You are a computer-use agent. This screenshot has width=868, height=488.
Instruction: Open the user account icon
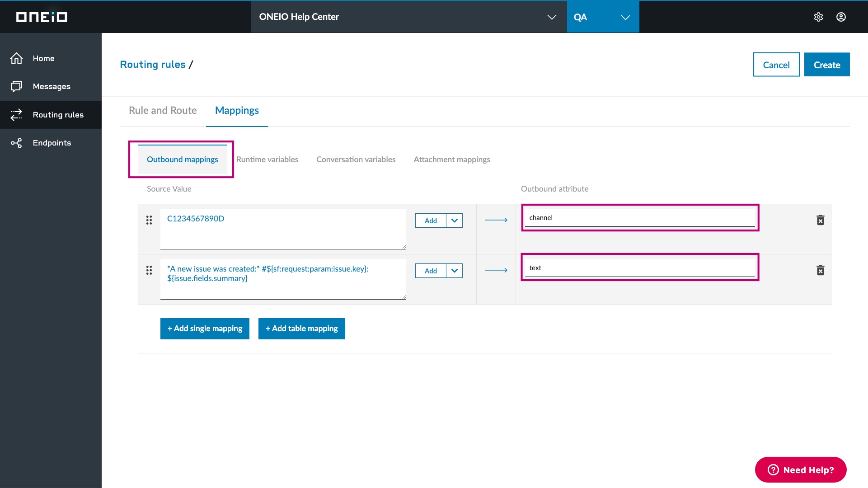841,17
